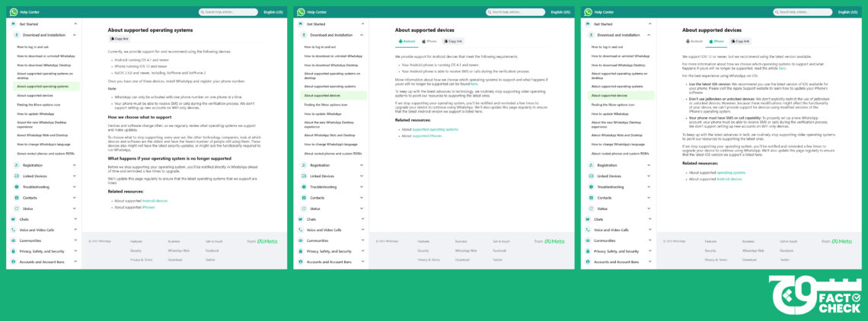
Task: Click Communities icon in right window sidebar
Action: click(587, 240)
